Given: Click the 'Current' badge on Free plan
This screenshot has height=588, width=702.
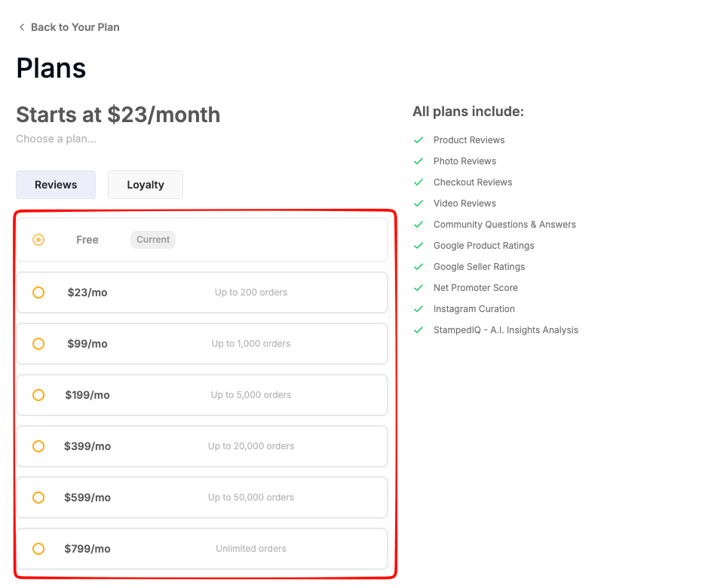Looking at the screenshot, I should tap(153, 240).
